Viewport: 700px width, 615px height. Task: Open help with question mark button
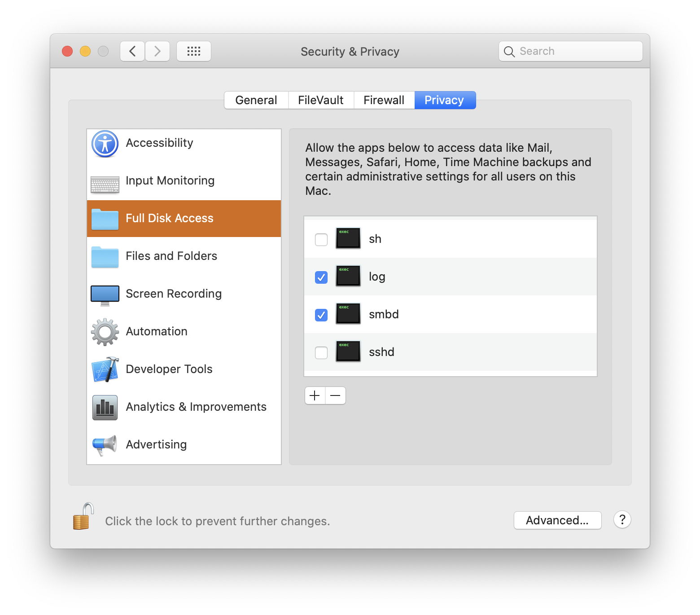pyautogui.click(x=622, y=520)
